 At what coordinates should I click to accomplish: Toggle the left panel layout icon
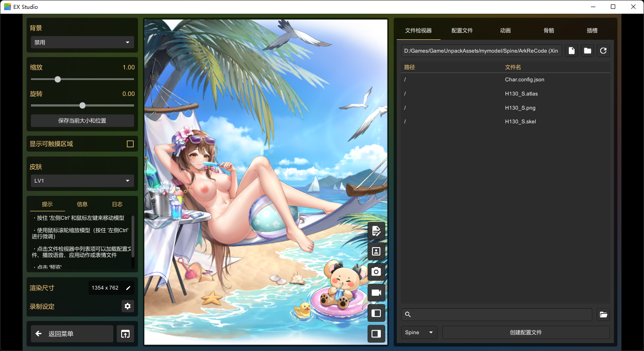click(376, 313)
